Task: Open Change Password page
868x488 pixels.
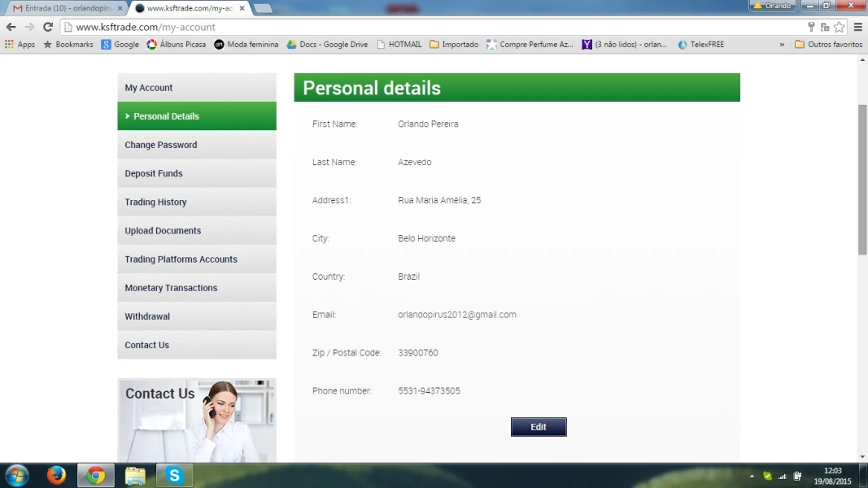Action: tap(197, 145)
